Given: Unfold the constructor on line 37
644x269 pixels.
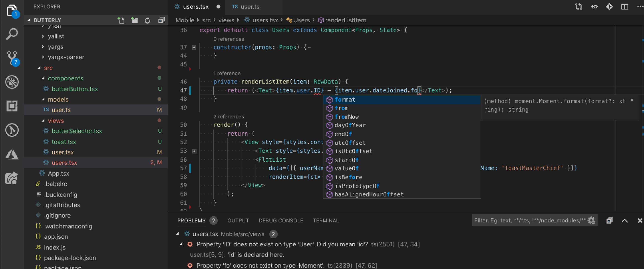Looking at the screenshot, I should [x=194, y=47].
